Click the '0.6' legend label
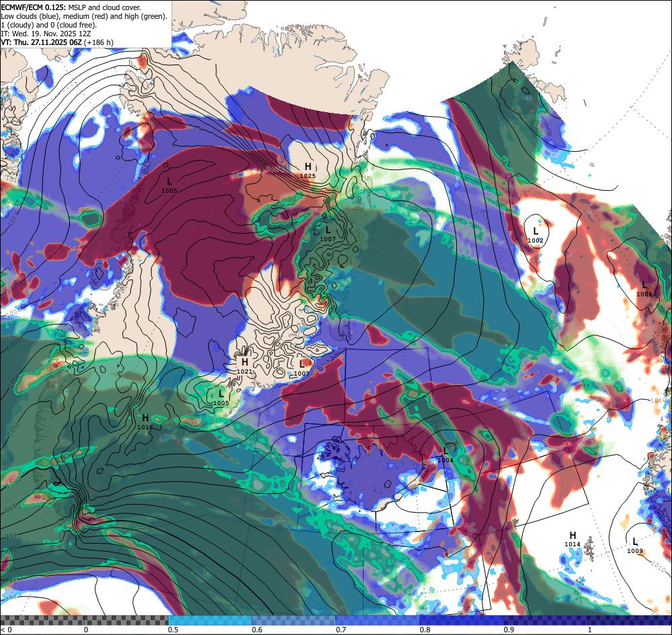Image resolution: width=672 pixels, height=635 pixels. pyautogui.click(x=257, y=630)
